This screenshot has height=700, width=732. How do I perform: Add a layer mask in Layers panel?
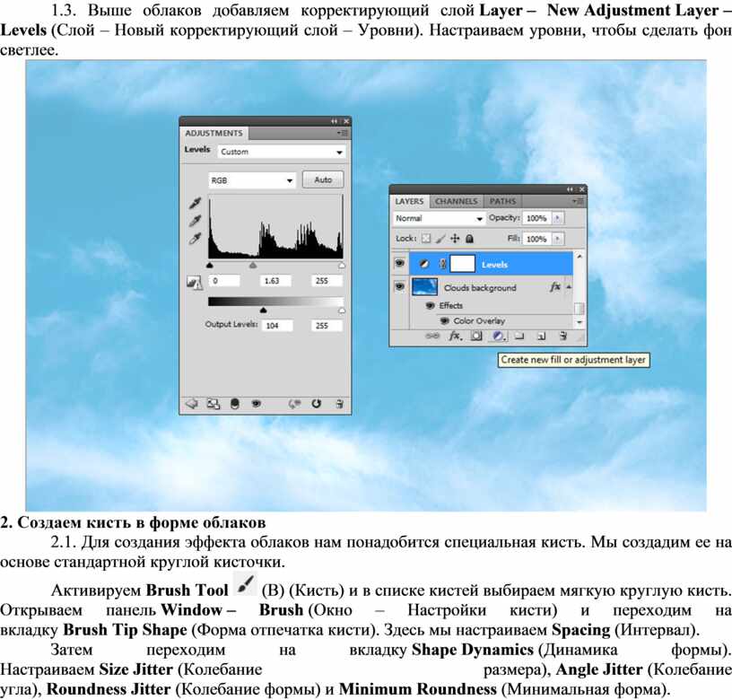476,336
